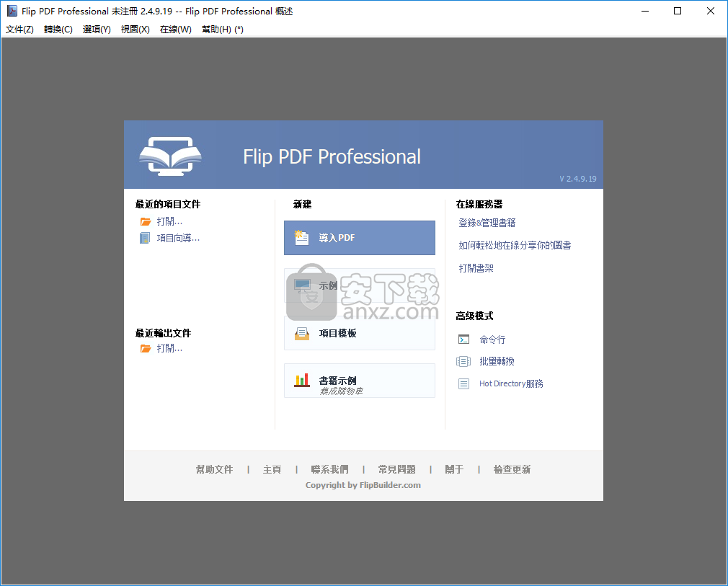The height and width of the screenshot is (586, 728).
Task: Open the 登錄&管理書籍 link
Action: 487,223
